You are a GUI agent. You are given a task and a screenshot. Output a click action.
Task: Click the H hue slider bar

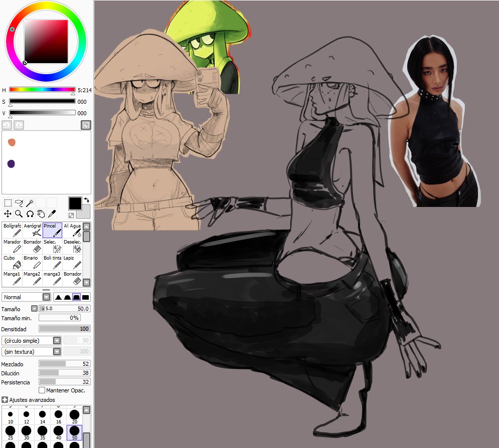pyautogui.click(x=42, y=90)
